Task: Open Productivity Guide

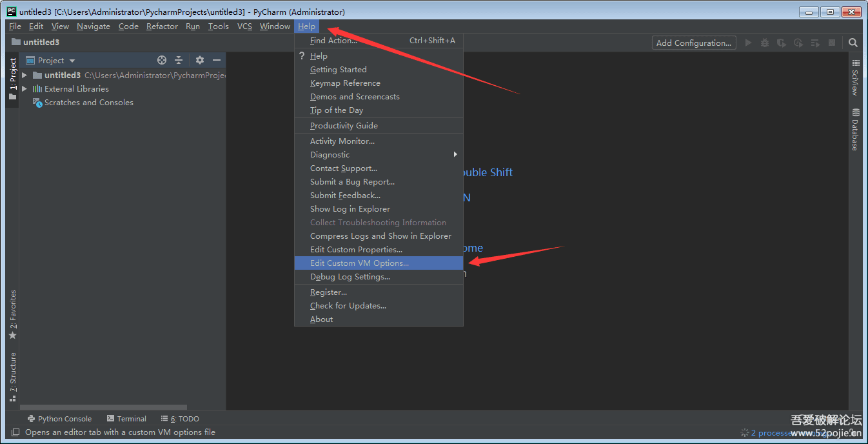Action: tap(379, 126)
